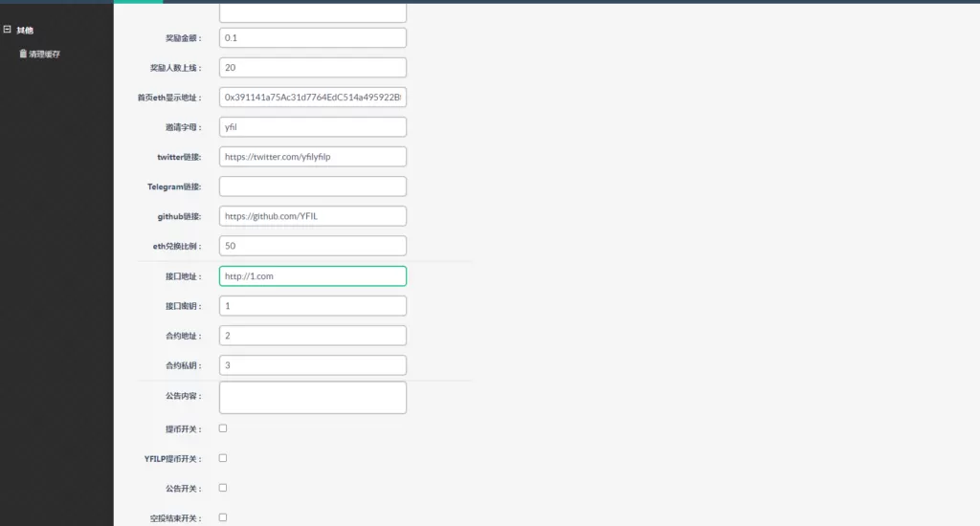Click inside the 公告内容 text area

(x=312, y=398)
